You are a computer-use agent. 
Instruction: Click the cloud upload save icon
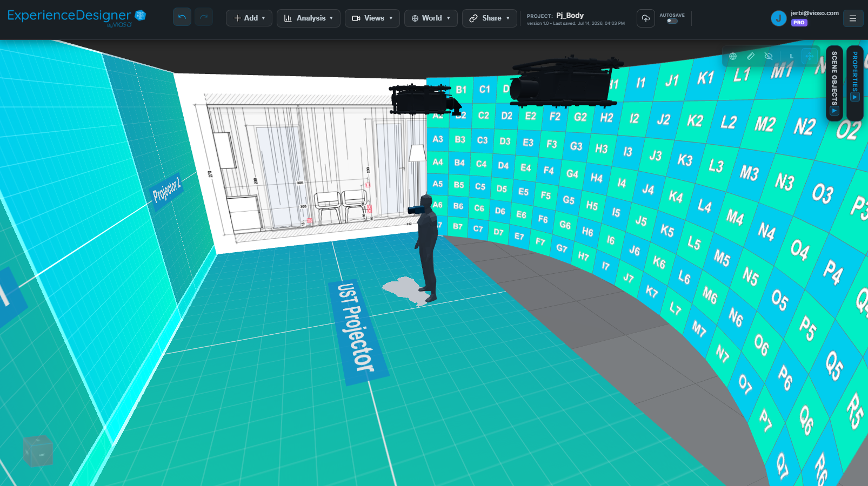pos(645,18)
